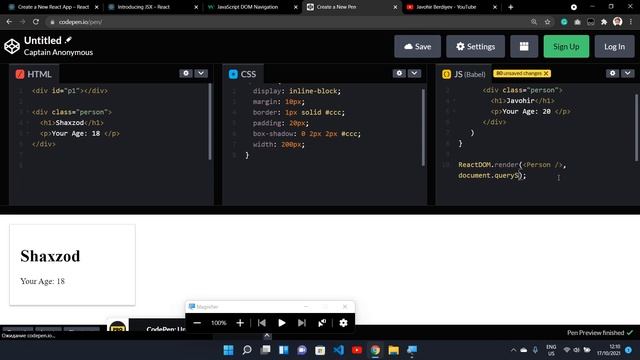Viewport: 640px width, 360px height.
Task: Click the recording indicator in title bar
Action: (573, 7)
